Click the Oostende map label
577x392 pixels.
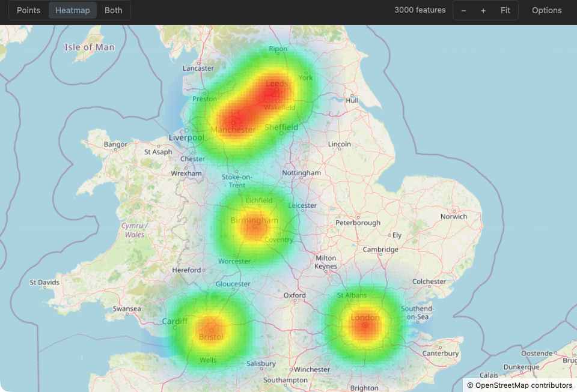[537, 354]
